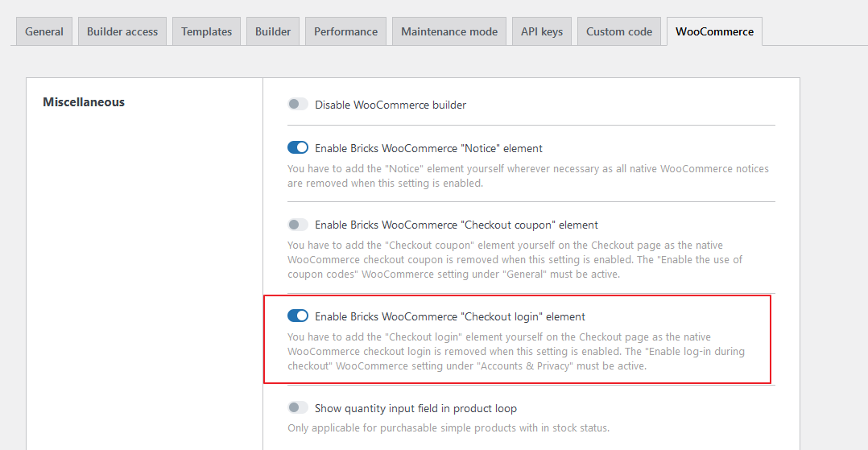Go to the Custom code tab
Screen dimensions: 868x450
pos(619,31)
